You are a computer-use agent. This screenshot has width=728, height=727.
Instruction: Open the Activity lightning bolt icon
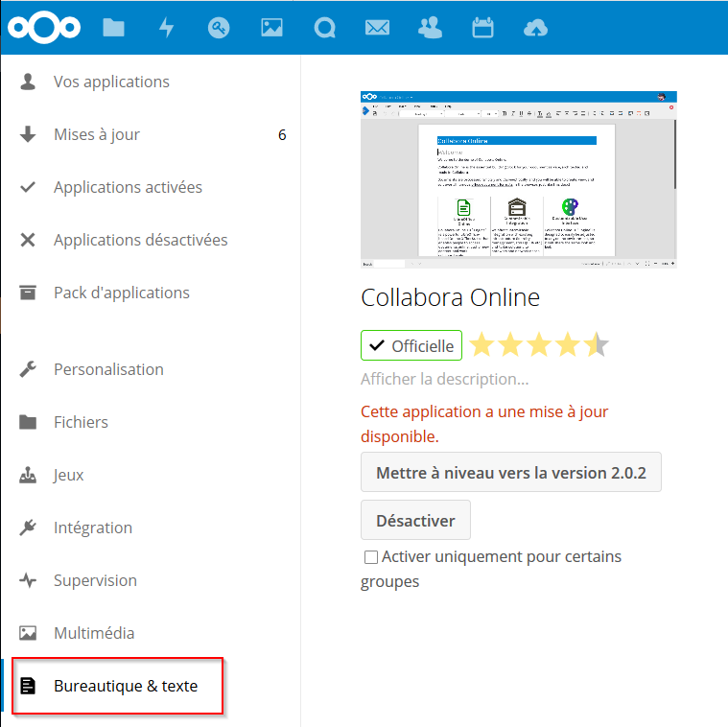(x=166, y=28)
